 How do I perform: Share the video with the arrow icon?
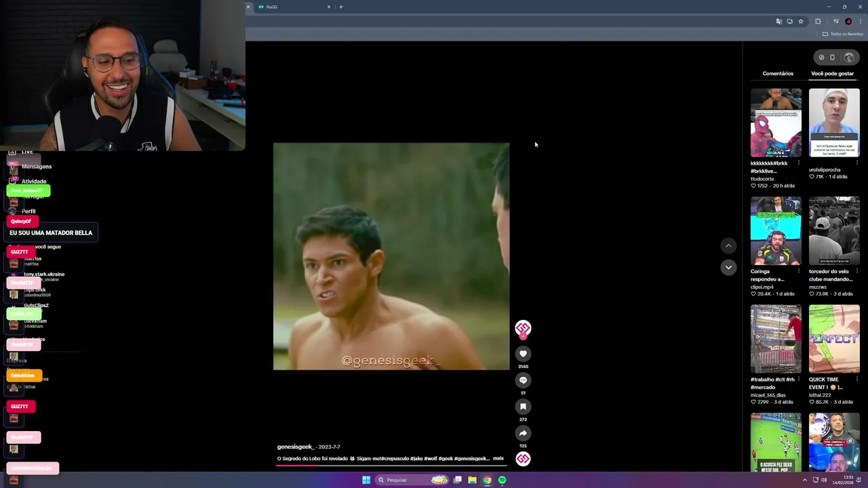(x=523, y=433)
